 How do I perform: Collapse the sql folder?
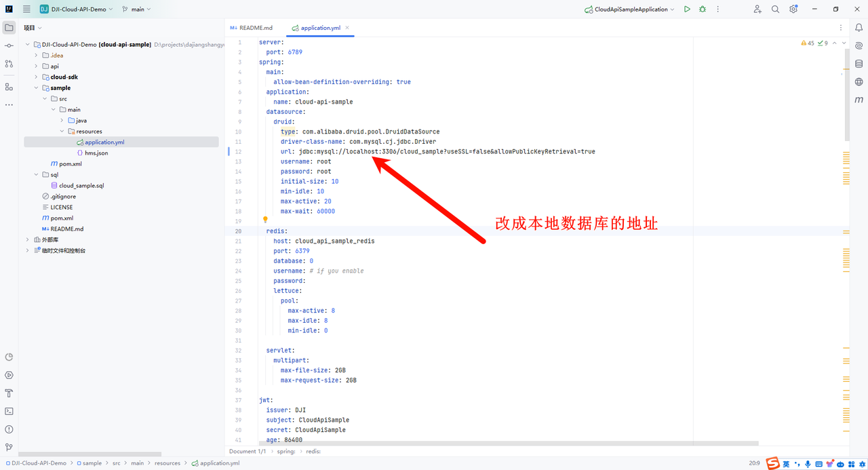point(37,175)
